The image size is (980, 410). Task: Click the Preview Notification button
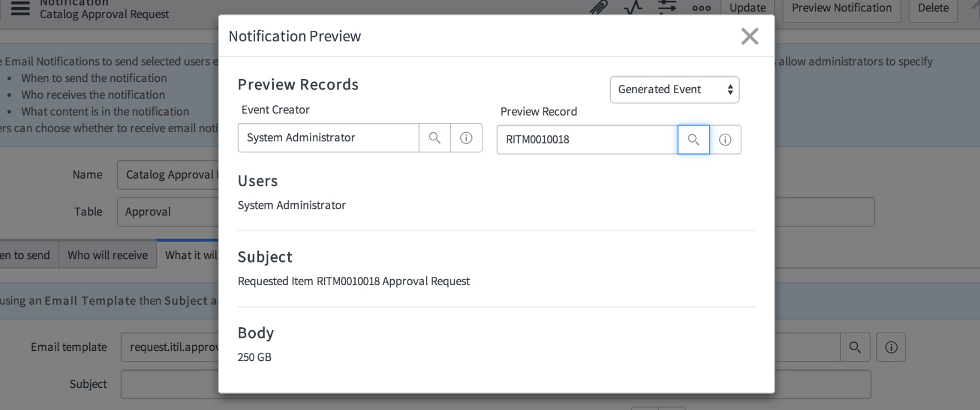click(x=841, y=8)
